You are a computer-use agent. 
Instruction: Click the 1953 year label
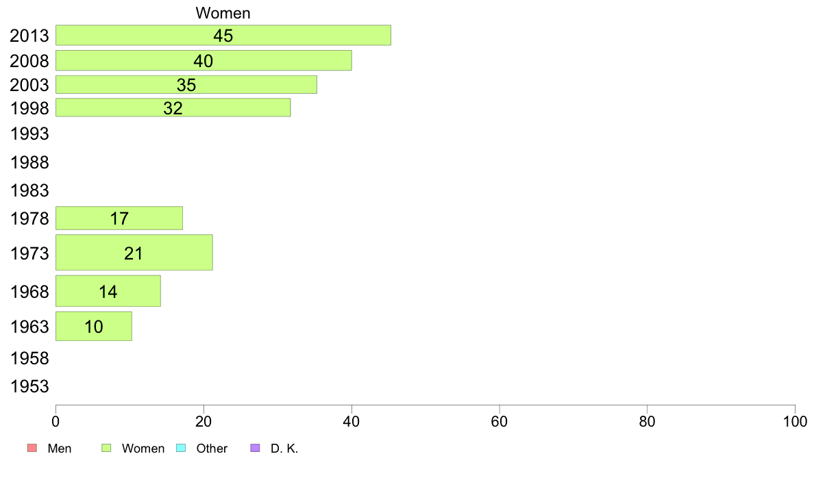[x=29, y=386]
